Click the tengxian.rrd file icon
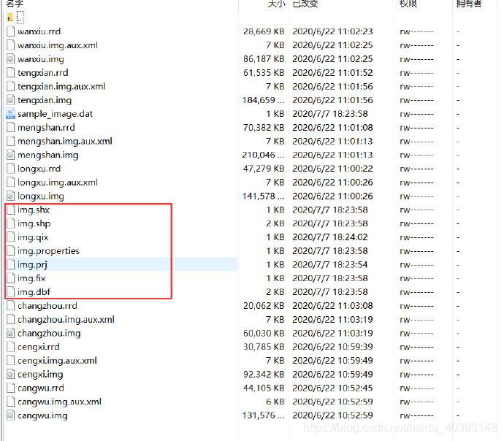Screen dimensions: 504x441 pyautogui.click(x=11, y=73)
